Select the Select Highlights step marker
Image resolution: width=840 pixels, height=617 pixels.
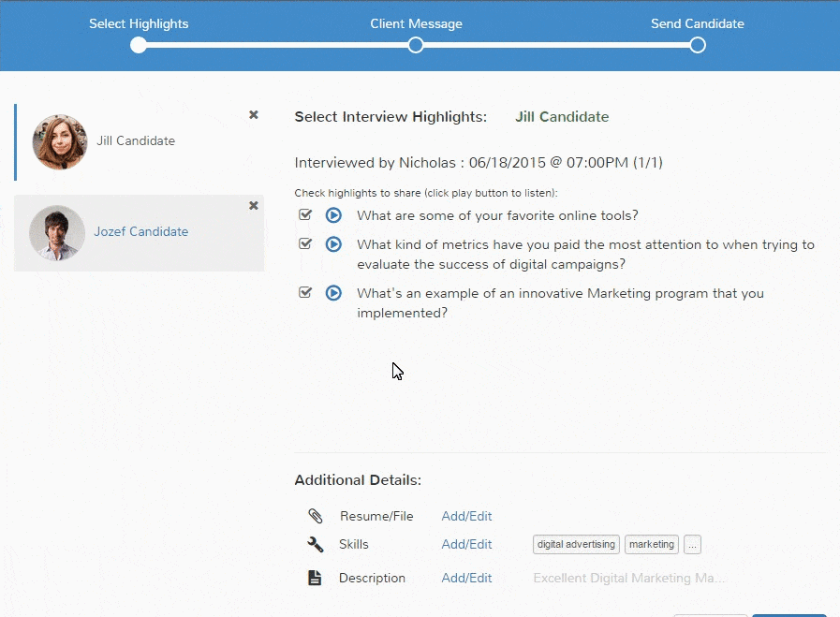(x=139, y=45)
